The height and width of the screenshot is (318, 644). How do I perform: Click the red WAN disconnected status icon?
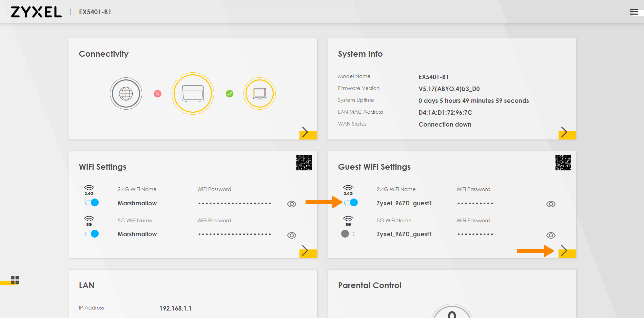click(157, 94)
